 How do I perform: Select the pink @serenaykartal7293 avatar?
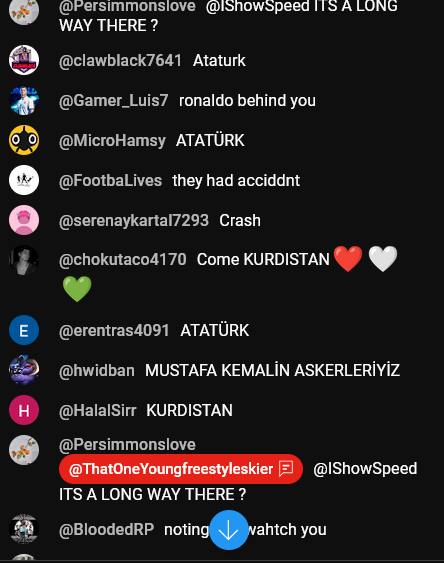click(x=24, y=220)
